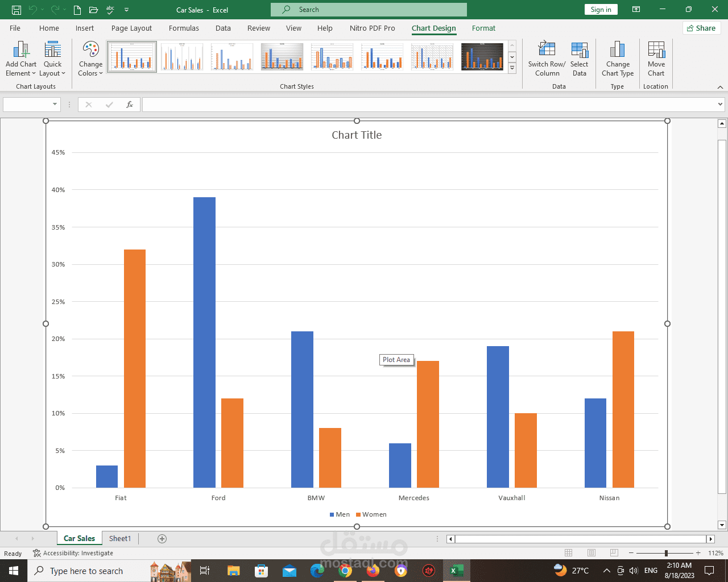
Task: Click the enter checkmark in the formula bar
Action: [x=109, y=105]
